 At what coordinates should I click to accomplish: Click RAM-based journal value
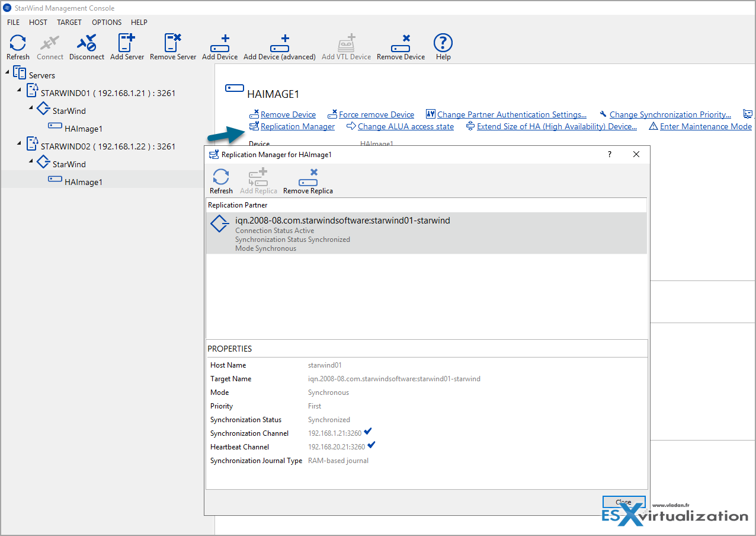338,461
